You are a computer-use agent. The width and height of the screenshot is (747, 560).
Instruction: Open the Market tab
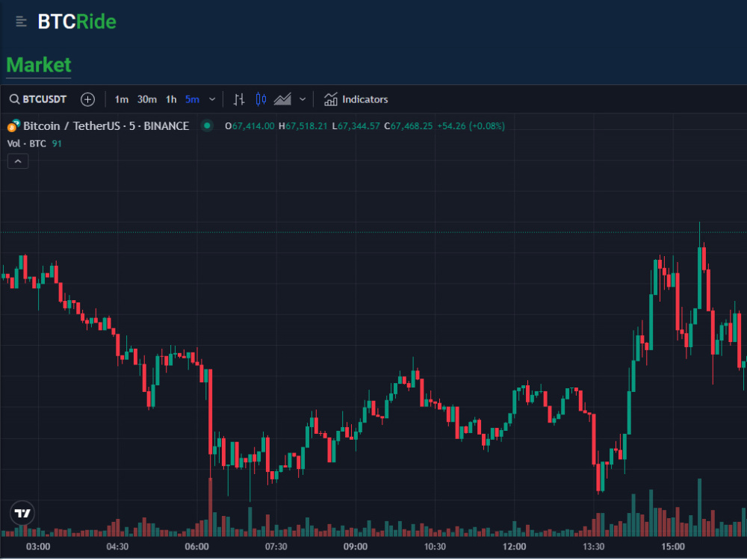coord(39,65)
